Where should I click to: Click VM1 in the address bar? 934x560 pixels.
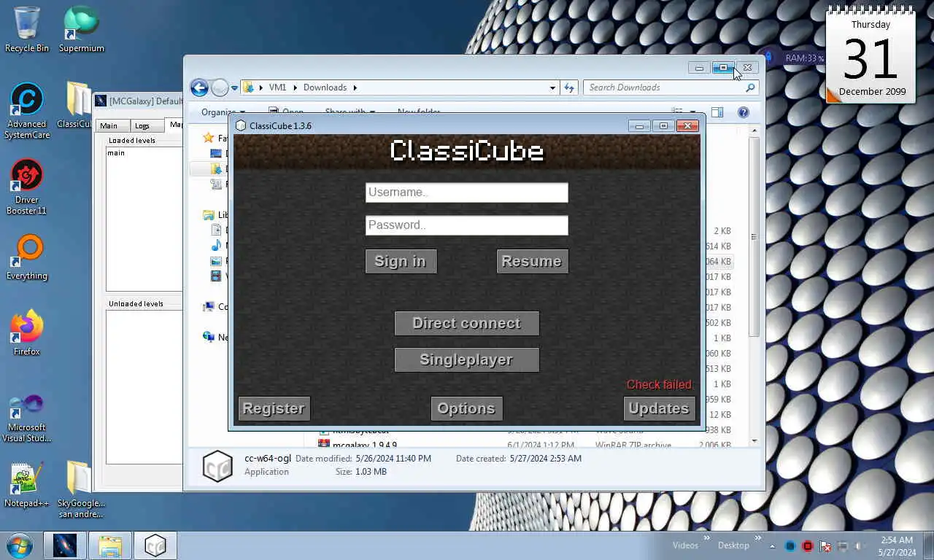277,87
